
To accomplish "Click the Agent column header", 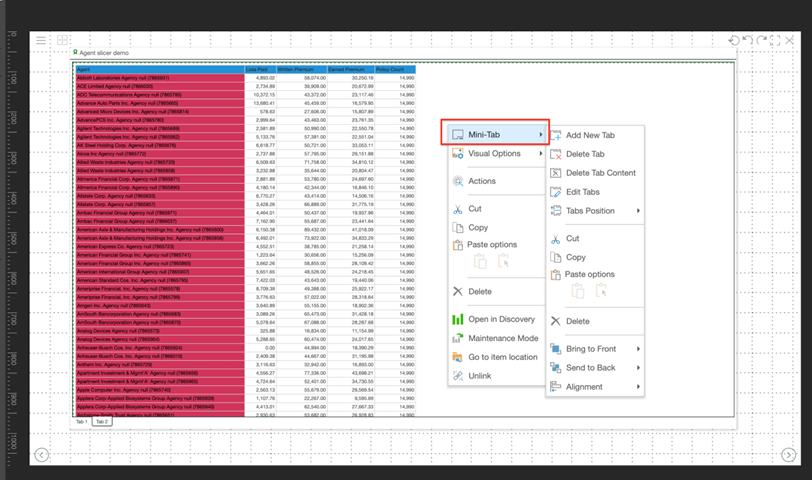I will click(160, 69).
